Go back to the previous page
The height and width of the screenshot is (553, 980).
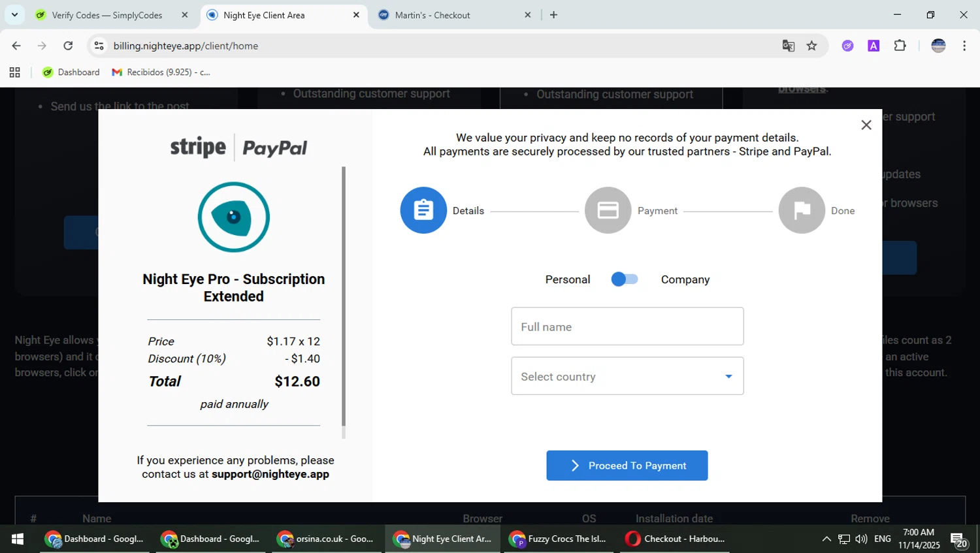pos(16,46)
